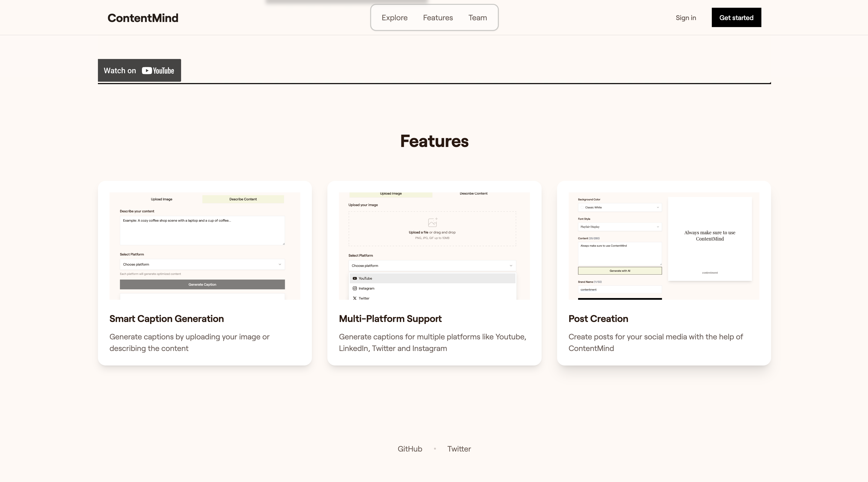Open the Team navigation item
The width and height of the screenshot is (868, 482).
click(478, 18)
